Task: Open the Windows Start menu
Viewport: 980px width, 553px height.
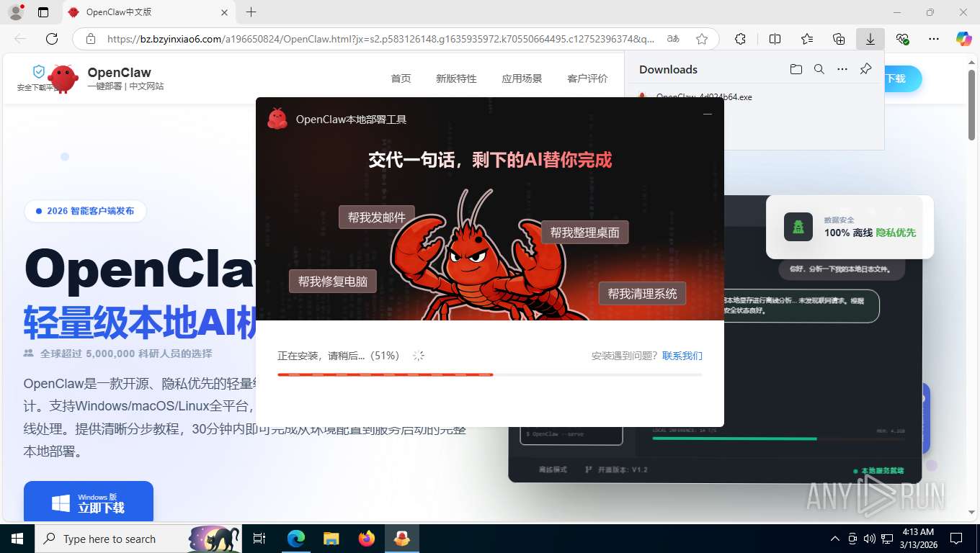Action: pos(17,539)
